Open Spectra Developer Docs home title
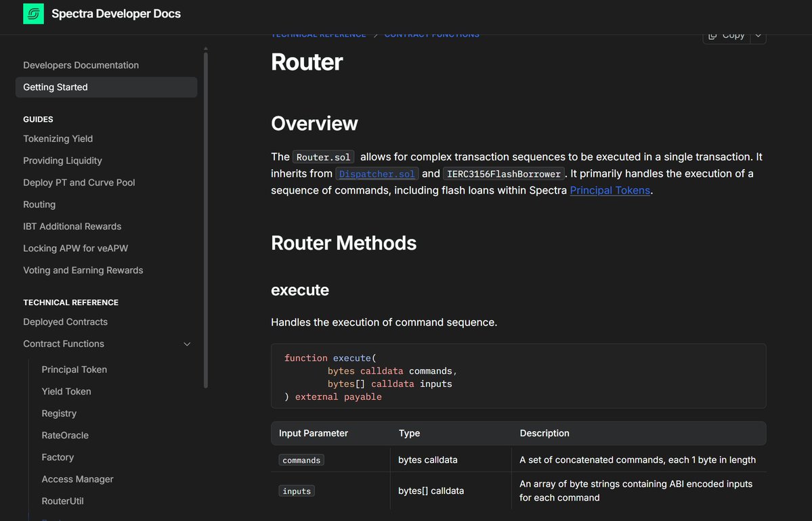812x521 pixels. 116,14
